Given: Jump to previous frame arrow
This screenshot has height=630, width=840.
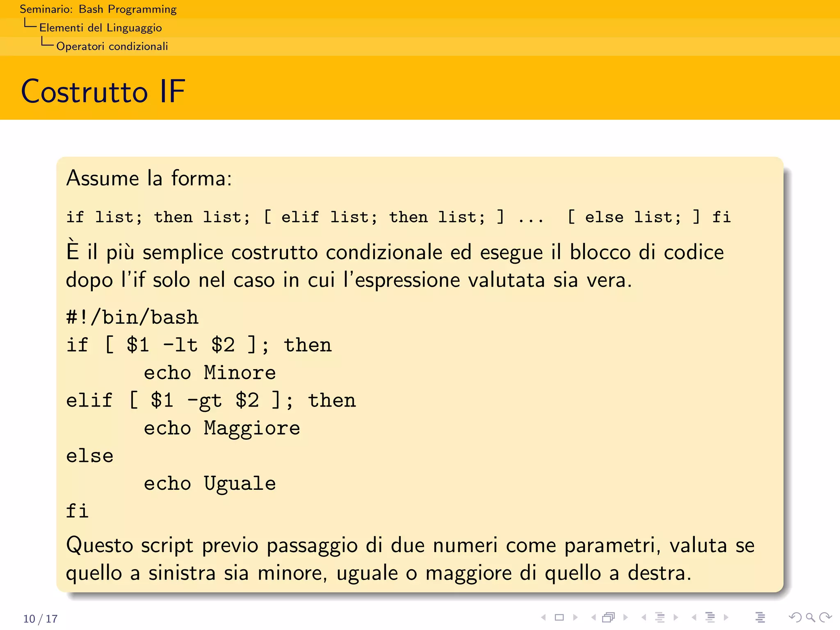Looking at the screenshot, I should click(x=593, y=617).
